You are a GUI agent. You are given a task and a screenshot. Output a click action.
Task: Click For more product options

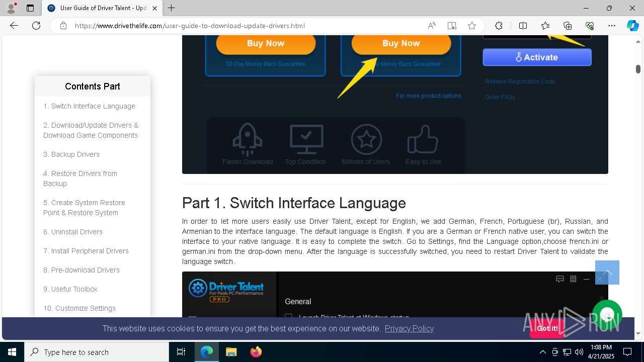(428, 96)
